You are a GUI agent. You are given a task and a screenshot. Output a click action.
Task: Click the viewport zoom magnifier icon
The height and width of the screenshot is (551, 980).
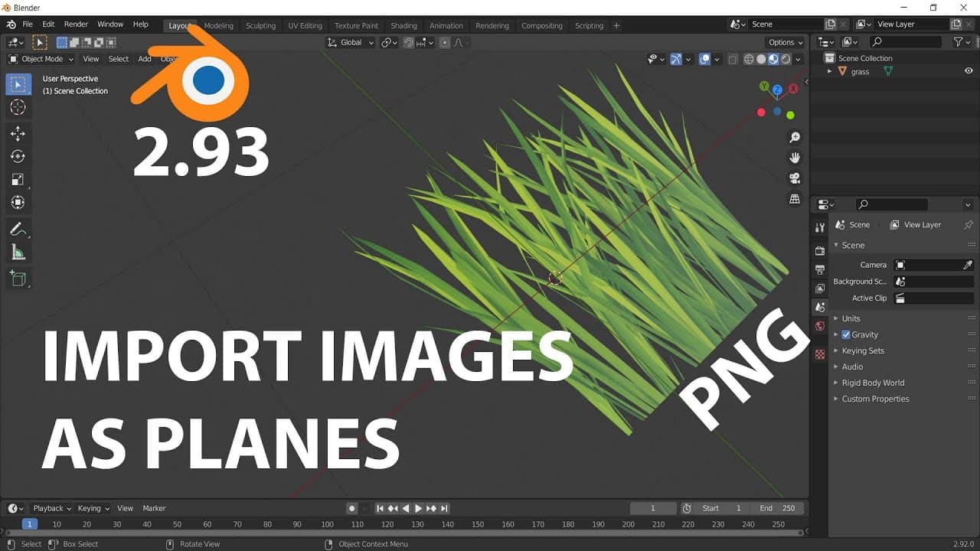pyautogui.click(x=795, y=137)
